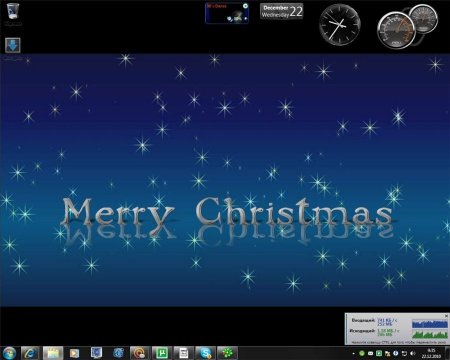
Task: Open the volume speaker tray icon
Action: pyautogui.click(x=413, y=353)
